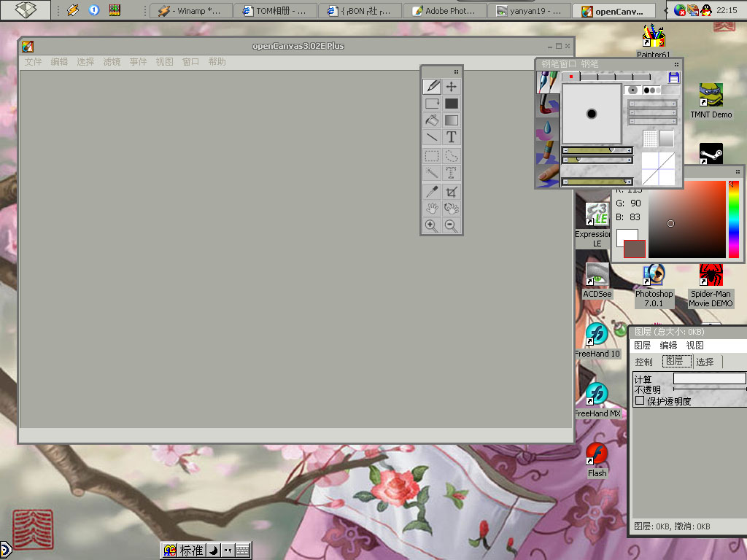The height and width of the screenshot is (560, 747).
Task: Open the 滤镜 menu
Action: coord(112,61)
